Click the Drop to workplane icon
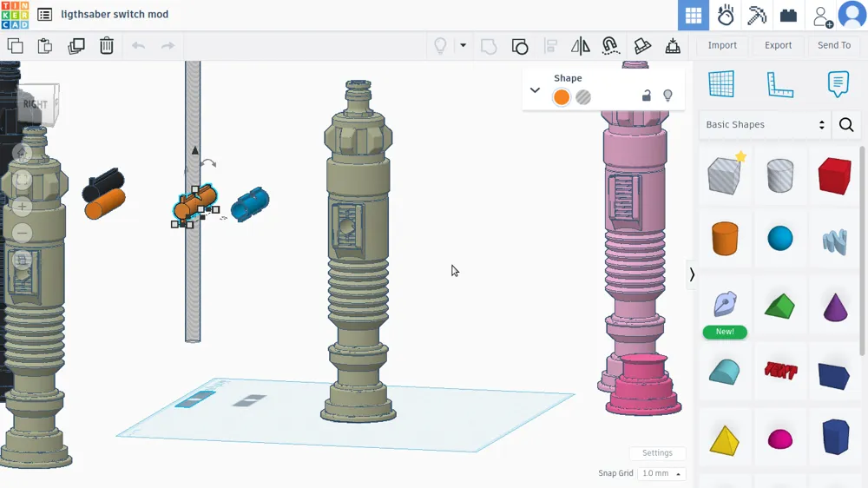Viewport: 868px width, 488px height. pos(673,46)
